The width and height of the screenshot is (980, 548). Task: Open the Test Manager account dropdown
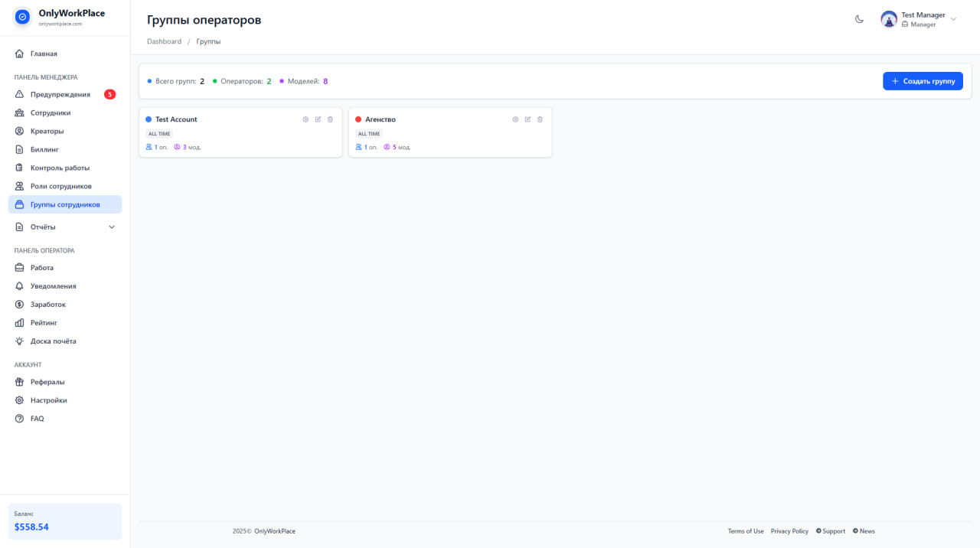[x=919, y=19]
